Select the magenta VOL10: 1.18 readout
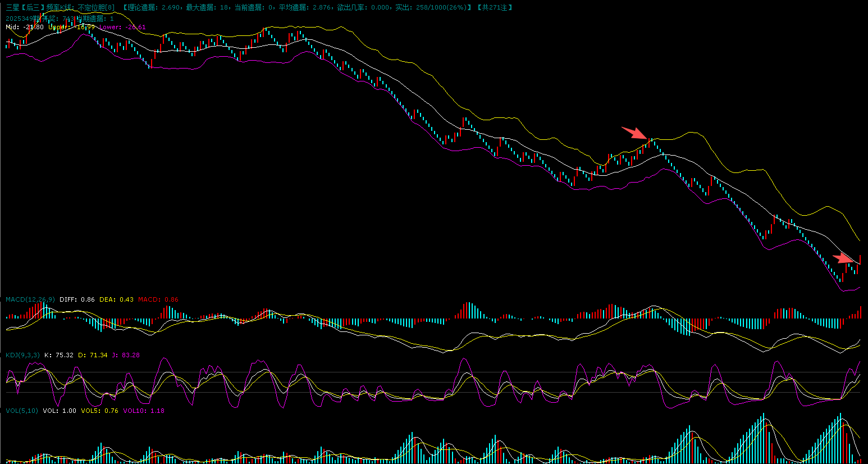Image resolution: width=868 pixels, height=464 pixels. click(144, 411)
